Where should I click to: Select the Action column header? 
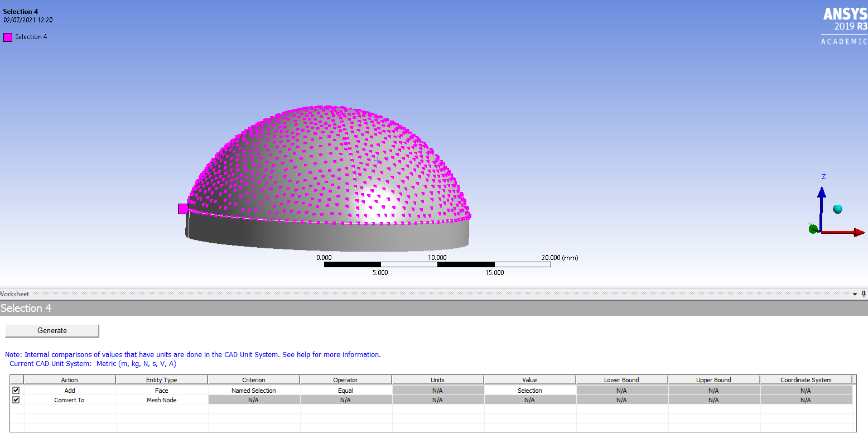click(x=69, y=380)
